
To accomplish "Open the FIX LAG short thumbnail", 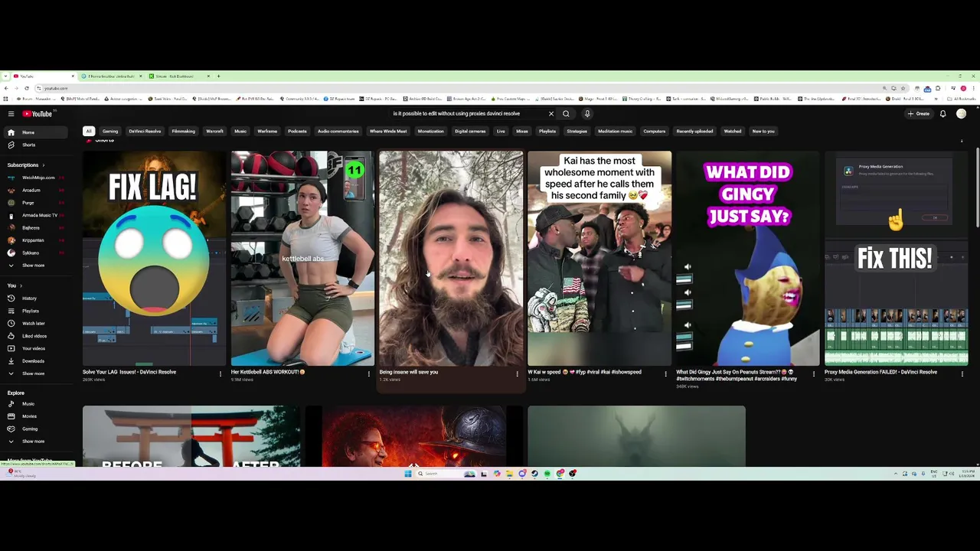I will 154,259.
